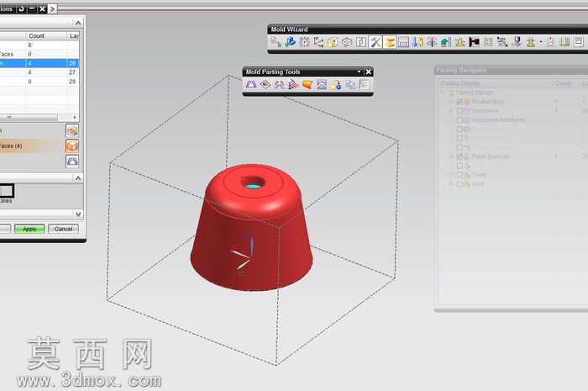Open the Slide and Lifter library icon
Viewport: 588px width, 391px height.
click(x=446, y=42)
